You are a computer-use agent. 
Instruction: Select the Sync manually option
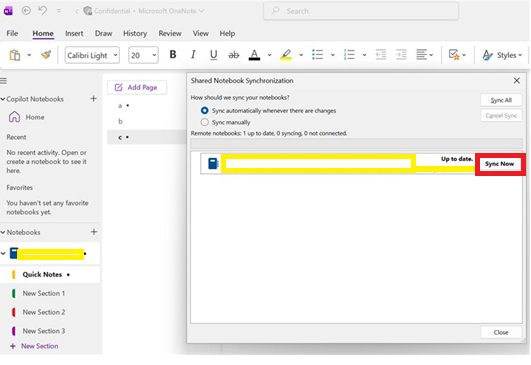205,122
